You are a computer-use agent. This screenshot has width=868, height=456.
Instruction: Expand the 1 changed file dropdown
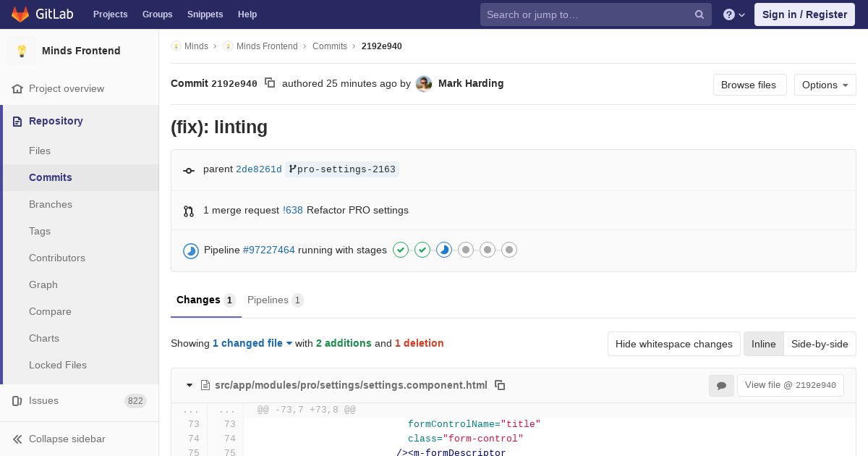[252, 343]
